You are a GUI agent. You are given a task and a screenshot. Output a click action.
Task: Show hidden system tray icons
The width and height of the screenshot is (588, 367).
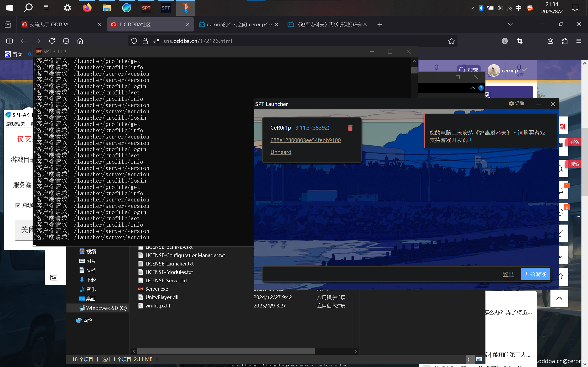[471, 8]
